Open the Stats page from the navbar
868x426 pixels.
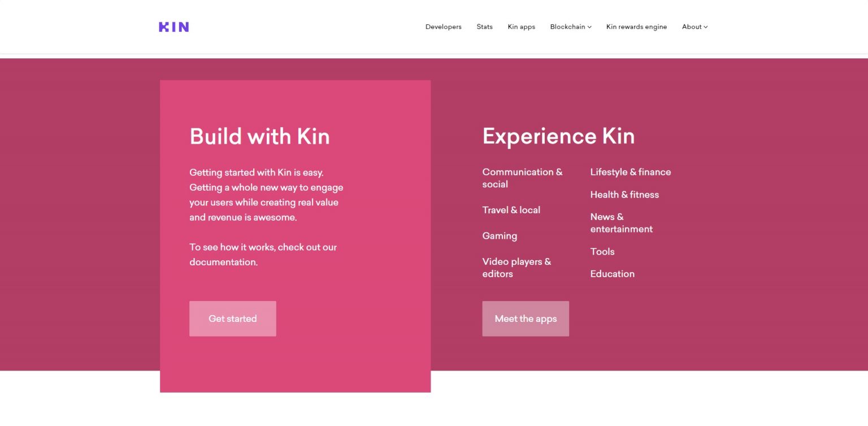(484, 27)
